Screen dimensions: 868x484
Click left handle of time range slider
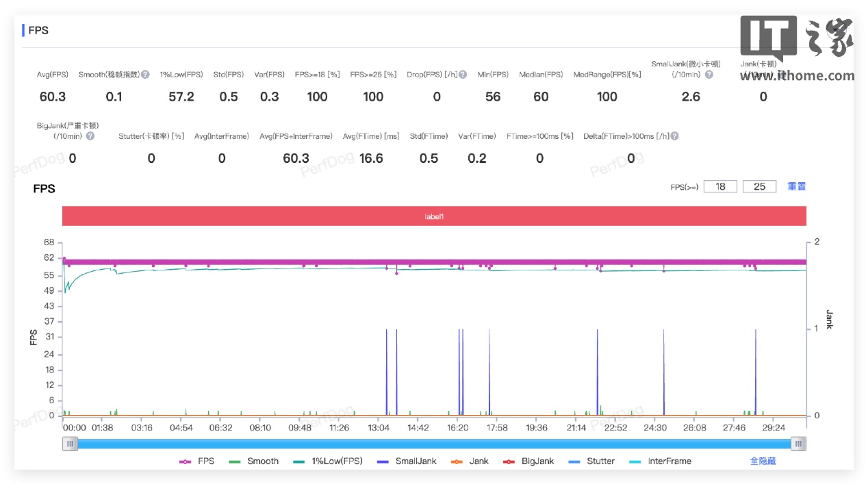(x=69, y=444)
